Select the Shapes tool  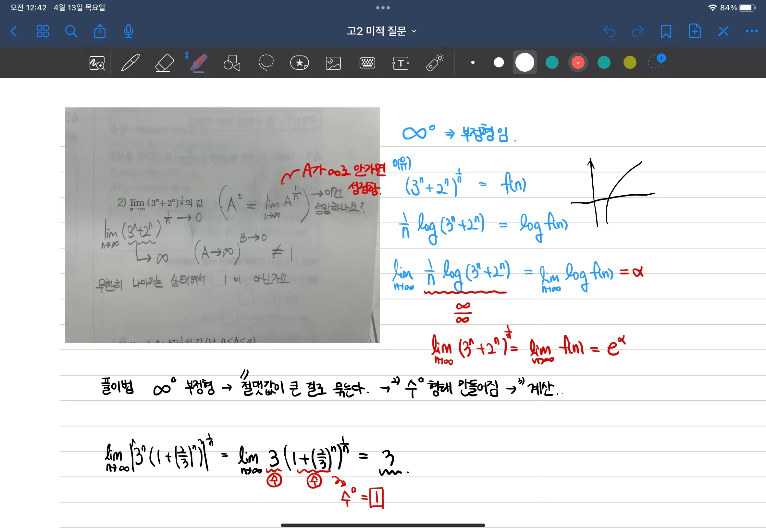(232, 63)
